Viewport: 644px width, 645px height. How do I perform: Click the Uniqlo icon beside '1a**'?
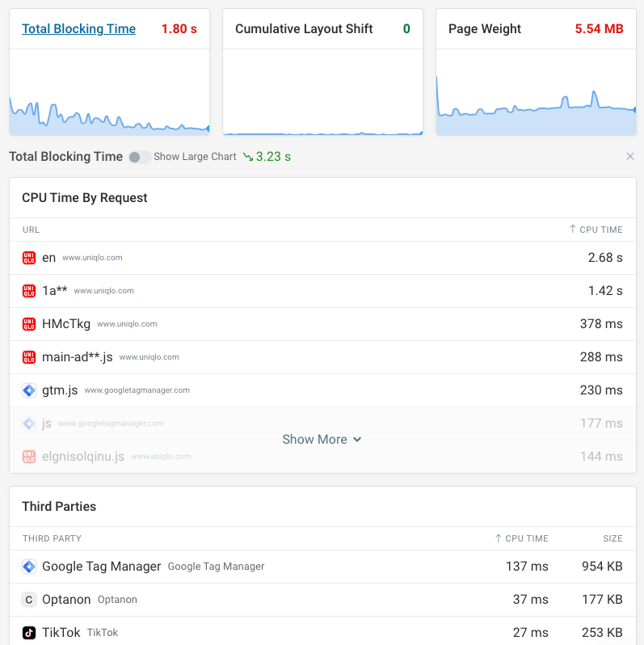29,291
